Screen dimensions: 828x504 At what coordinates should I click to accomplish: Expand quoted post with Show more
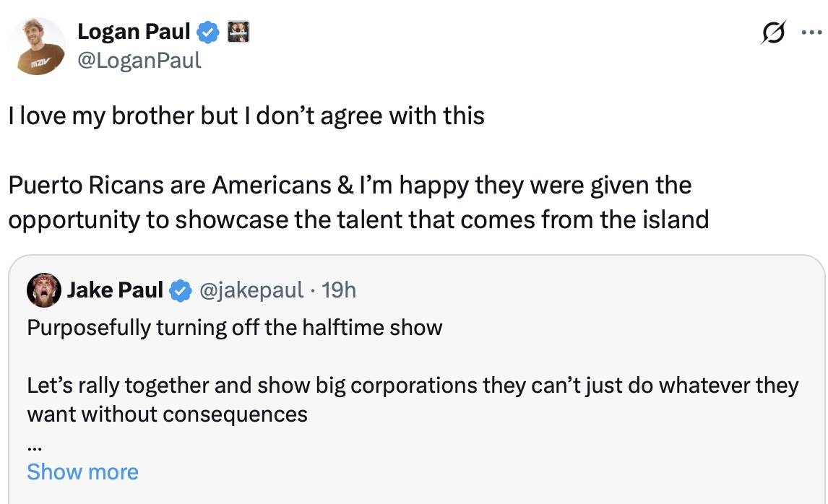(82, 472)
